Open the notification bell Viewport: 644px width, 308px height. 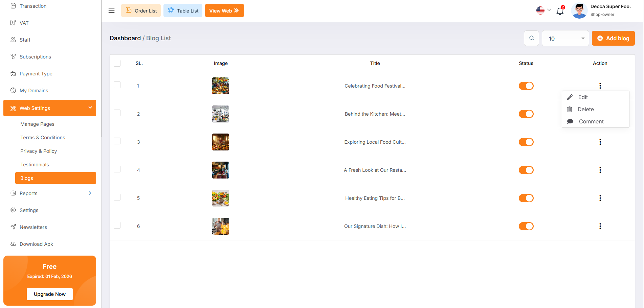pos(560,11)
